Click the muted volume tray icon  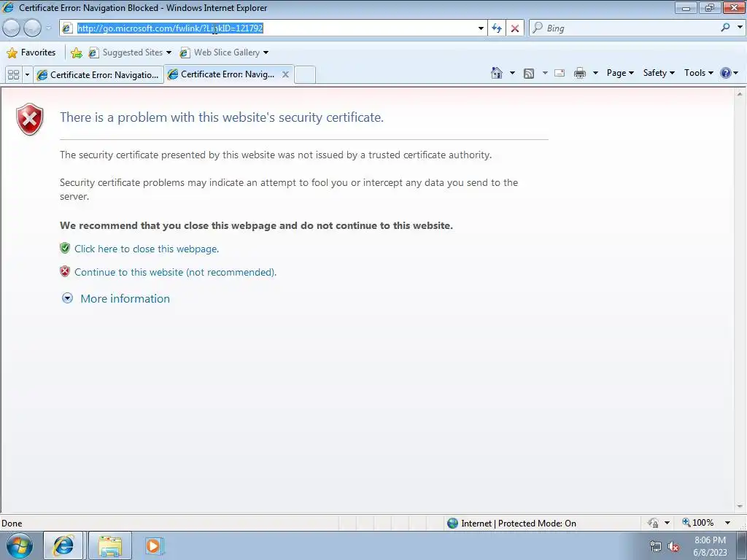[673, 546]
